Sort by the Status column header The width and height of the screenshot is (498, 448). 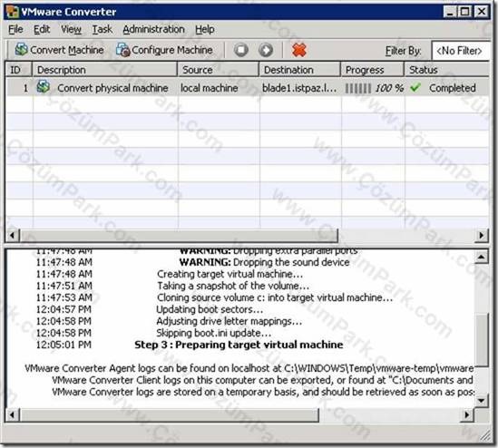(446, 70)
